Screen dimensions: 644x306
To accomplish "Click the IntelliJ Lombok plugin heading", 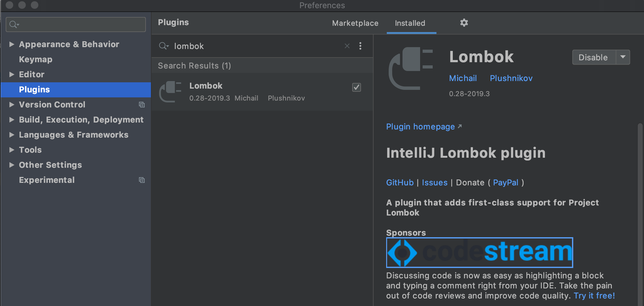I will click(466, 153).
